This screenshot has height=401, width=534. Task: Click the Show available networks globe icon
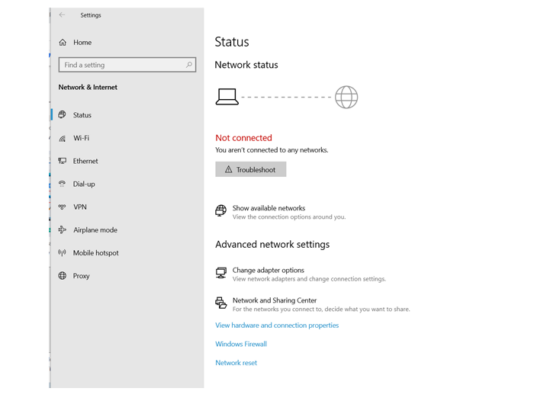tap(221, 211)
